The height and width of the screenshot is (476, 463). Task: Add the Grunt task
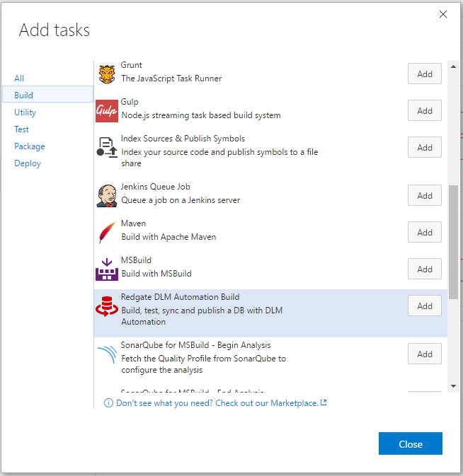pos(425,74)
